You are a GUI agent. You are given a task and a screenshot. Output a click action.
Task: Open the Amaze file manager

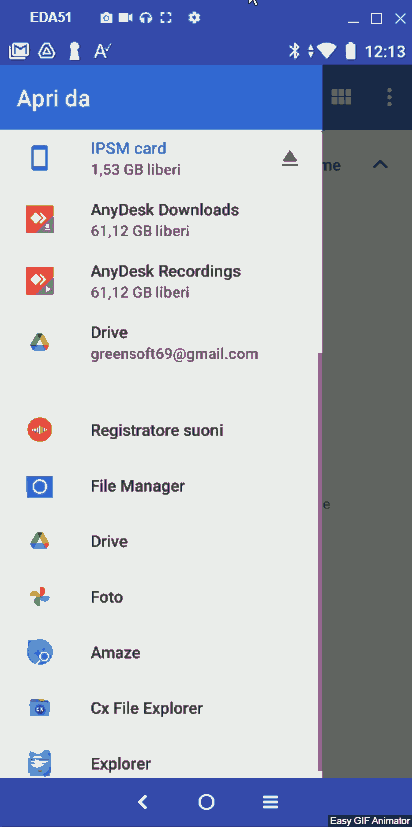point(161,653)
